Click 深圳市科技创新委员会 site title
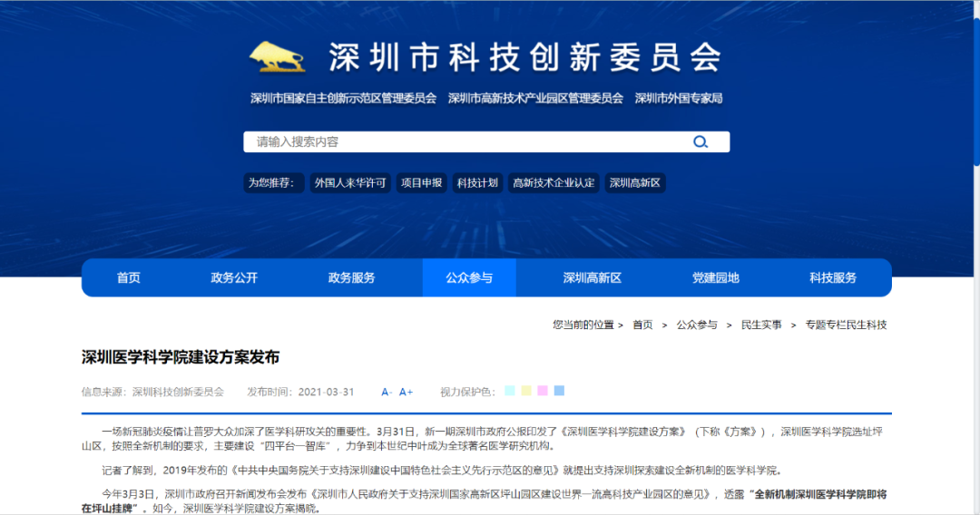Screen dimensions: 980x515 click(525, 57)
